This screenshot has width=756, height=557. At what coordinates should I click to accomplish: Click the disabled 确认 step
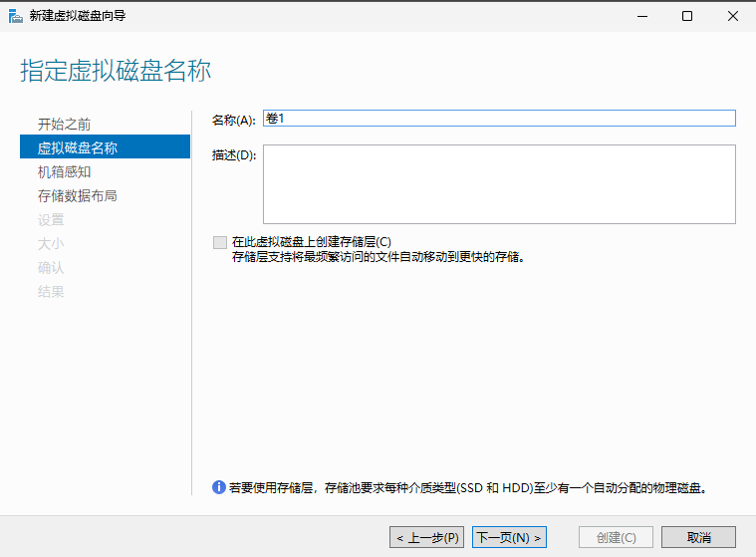pos(51,268)
